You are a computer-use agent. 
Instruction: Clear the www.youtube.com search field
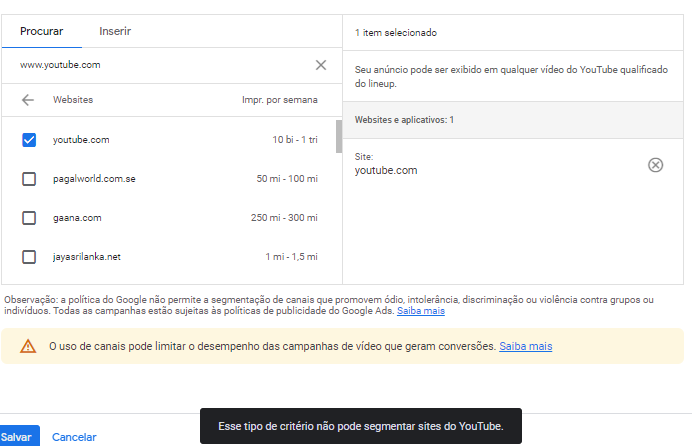click(x=321, y=65)
